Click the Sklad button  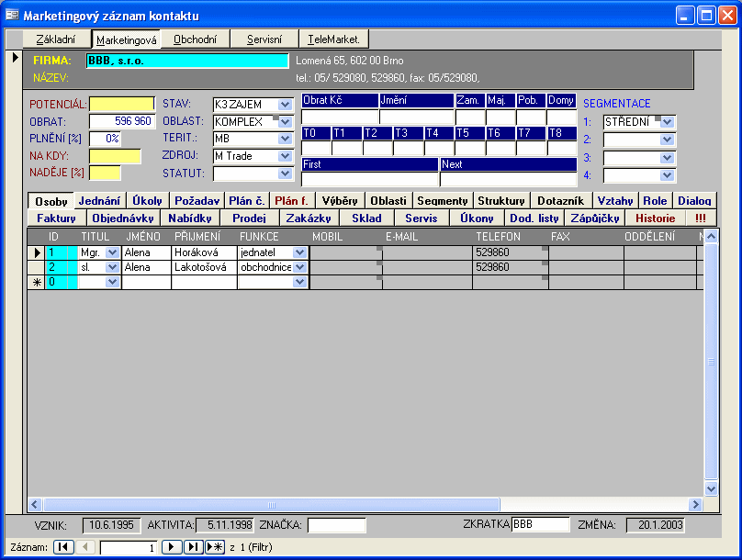click(x=366, y=218)
